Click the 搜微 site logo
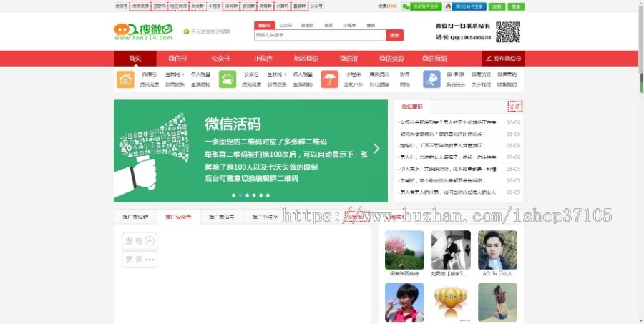 coord(143,31)
